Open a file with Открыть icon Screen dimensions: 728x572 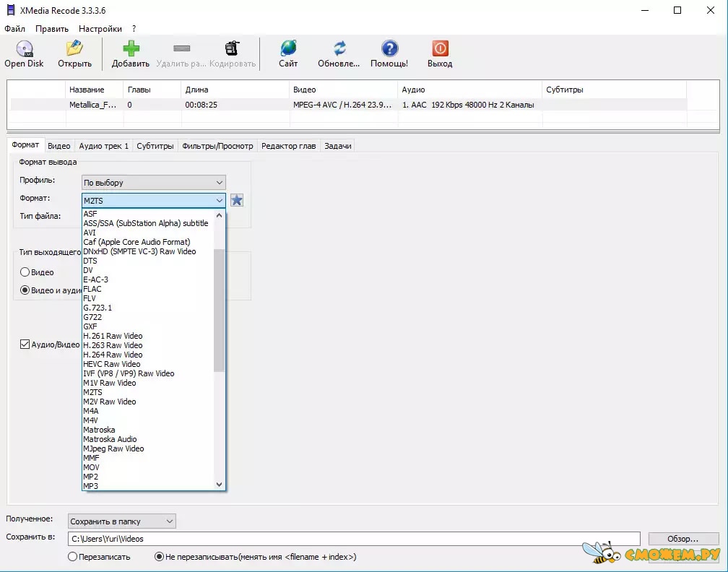74,48
